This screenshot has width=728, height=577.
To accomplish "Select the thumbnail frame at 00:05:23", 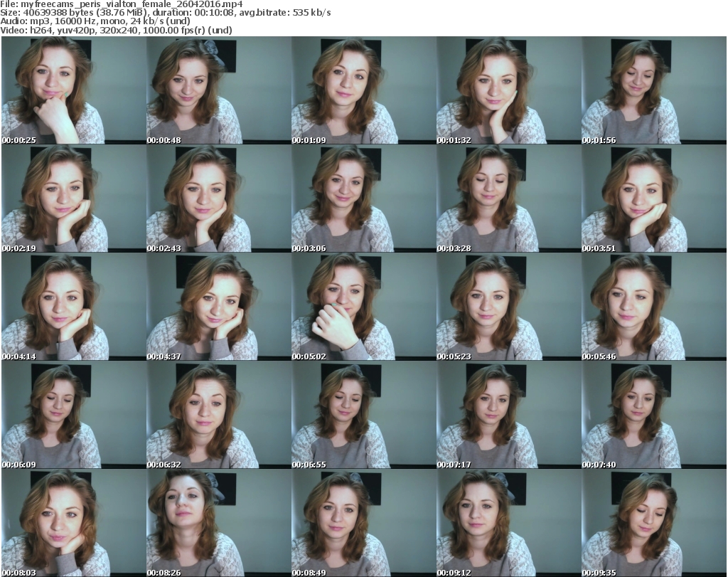I will tap(509, 307).
